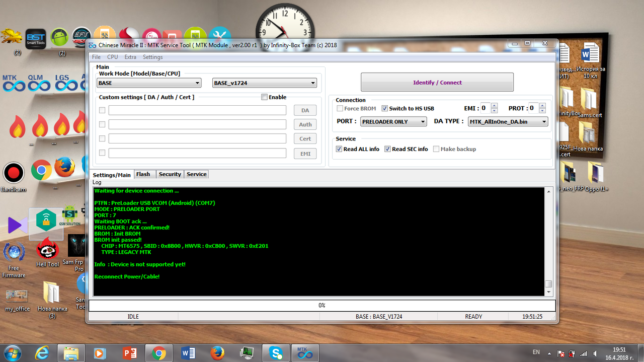Switch to the Service tab
Viewport: 644px width, 362px height.
(197, 174)
